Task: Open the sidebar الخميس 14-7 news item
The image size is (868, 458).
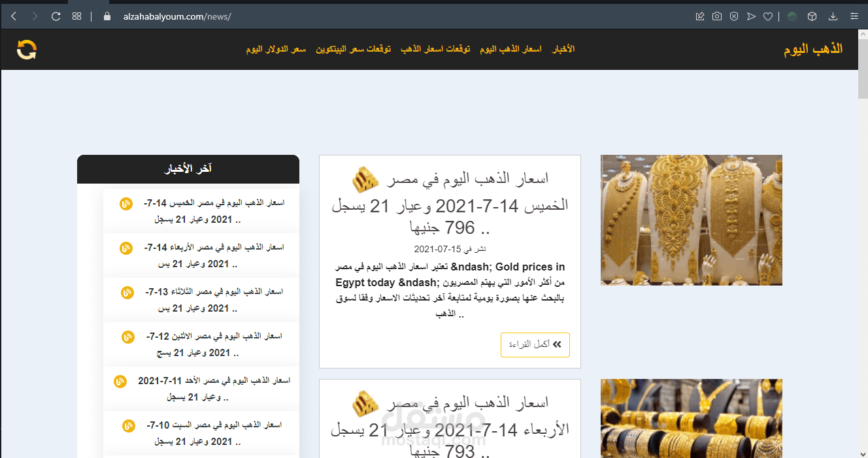Action: (214, 211)
